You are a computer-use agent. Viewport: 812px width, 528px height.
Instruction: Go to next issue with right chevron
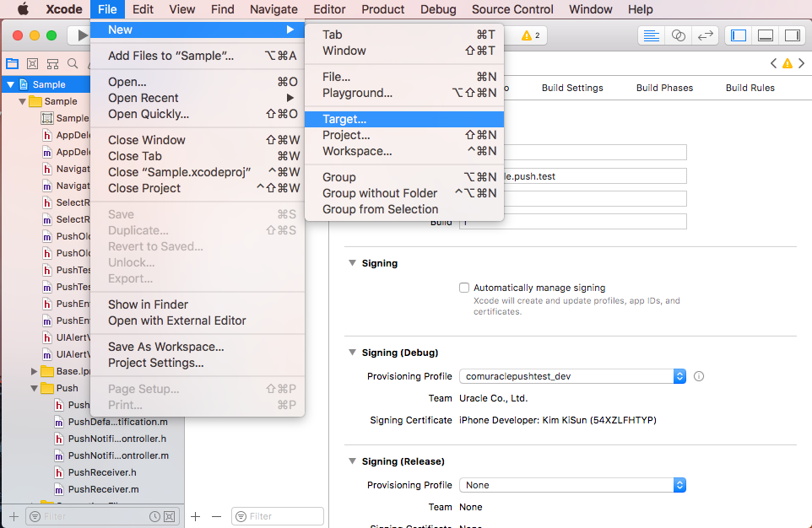click(x=801, y=63)
